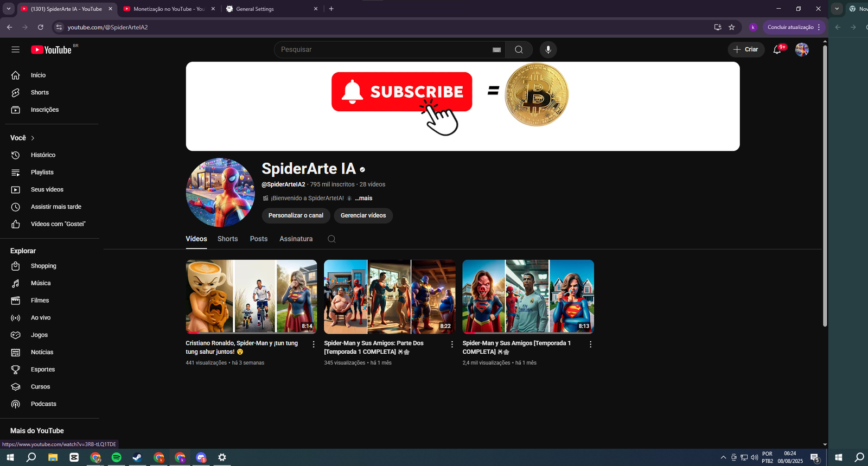Open the account avatar menu
868x466 pixels.
(802, 49)
